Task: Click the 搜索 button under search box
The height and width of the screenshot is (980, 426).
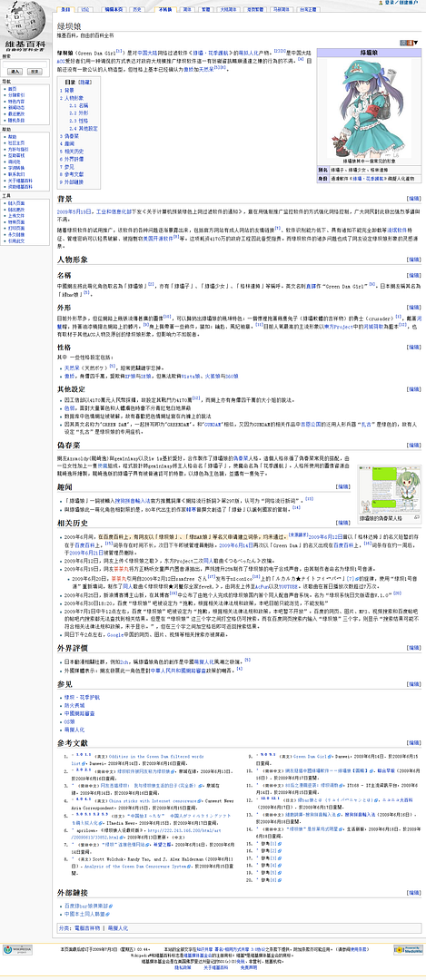Action: (34, 72)
